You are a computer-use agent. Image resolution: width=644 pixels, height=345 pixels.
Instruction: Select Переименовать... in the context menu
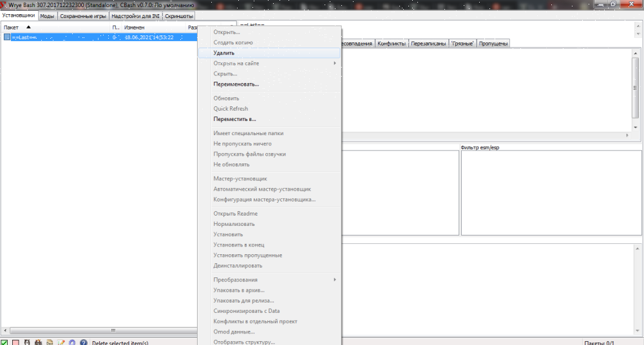(269, 84)
